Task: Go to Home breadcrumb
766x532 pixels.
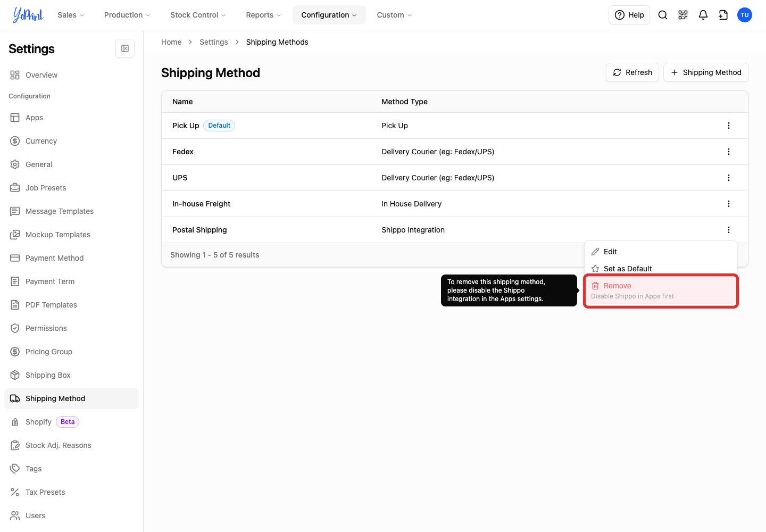Action: coord(171,42)
